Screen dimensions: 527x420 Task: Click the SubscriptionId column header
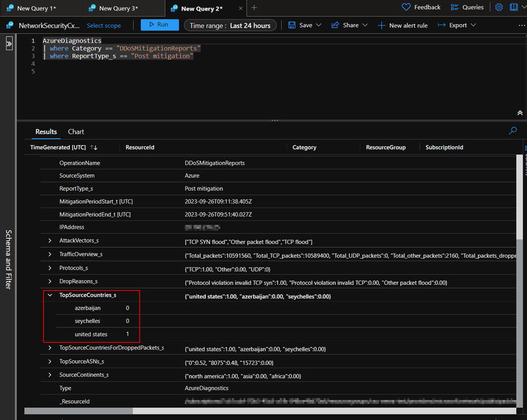[444, 147]
